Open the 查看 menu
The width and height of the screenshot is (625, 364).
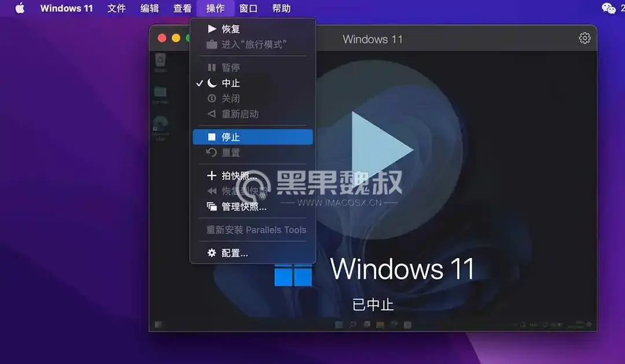pos(182,8)
